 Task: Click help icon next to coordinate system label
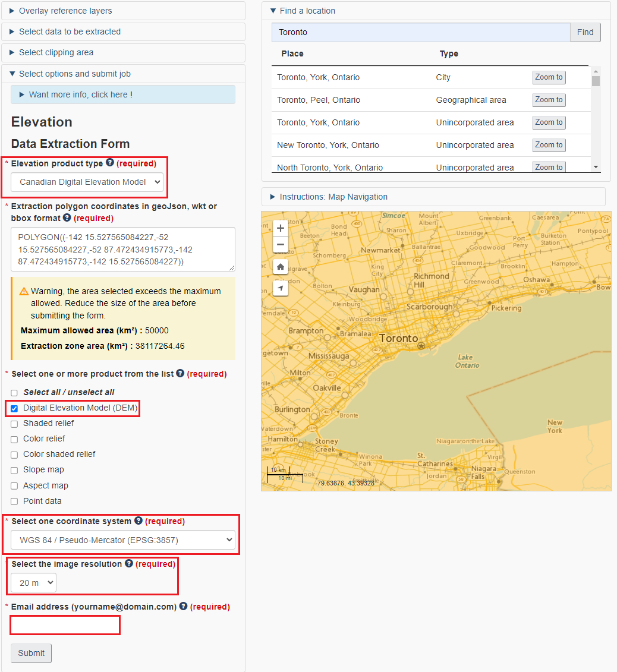click(138, 520)
